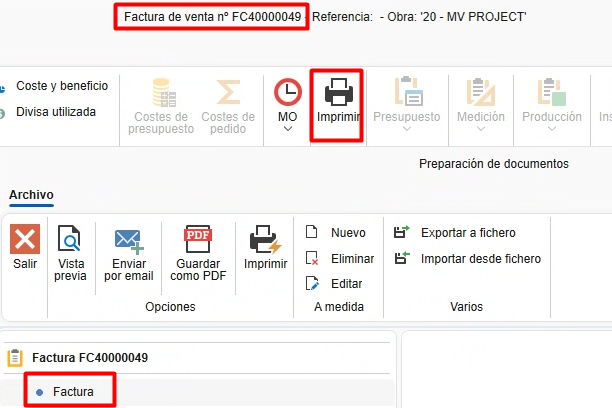The image size is (612, 408).
Task: Click the Editar pencil page icon
Action: click(312, 283)
